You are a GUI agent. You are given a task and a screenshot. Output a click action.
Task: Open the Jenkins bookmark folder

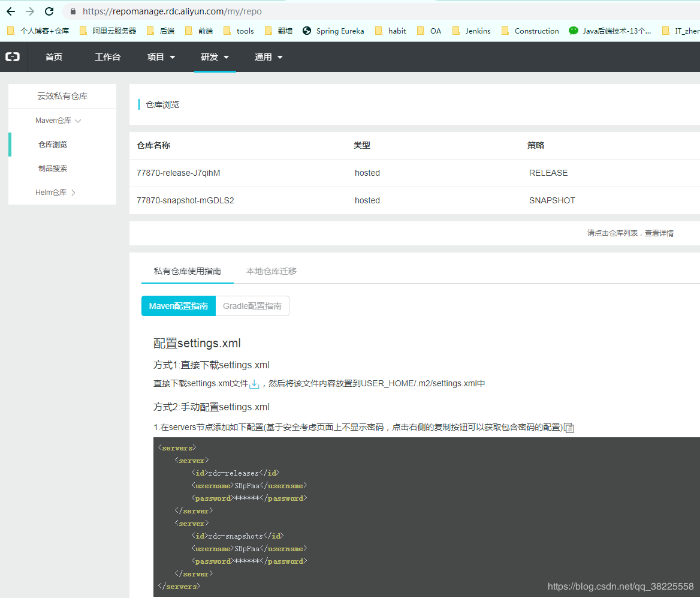471,31
